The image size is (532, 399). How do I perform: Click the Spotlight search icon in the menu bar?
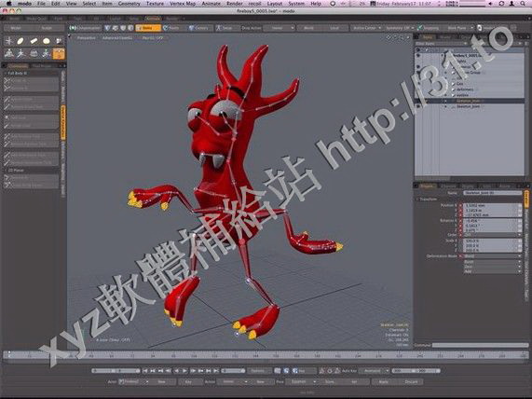tap(523, 4)
